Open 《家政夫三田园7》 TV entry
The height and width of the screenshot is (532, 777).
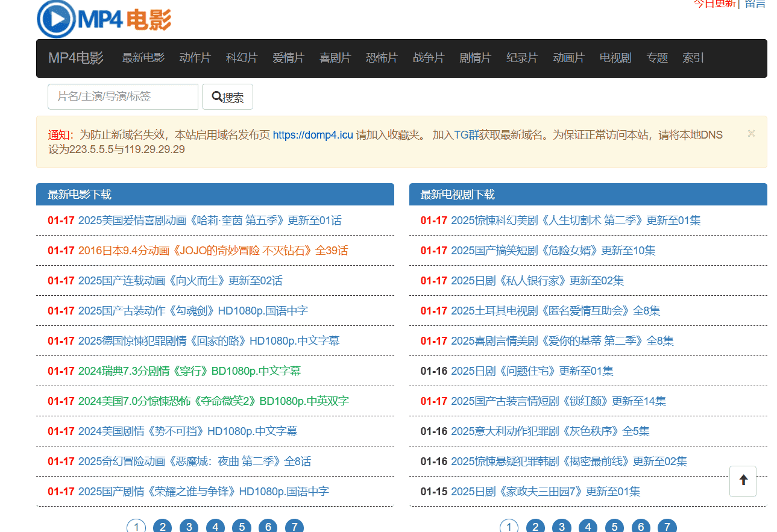(x=546, y=492)
